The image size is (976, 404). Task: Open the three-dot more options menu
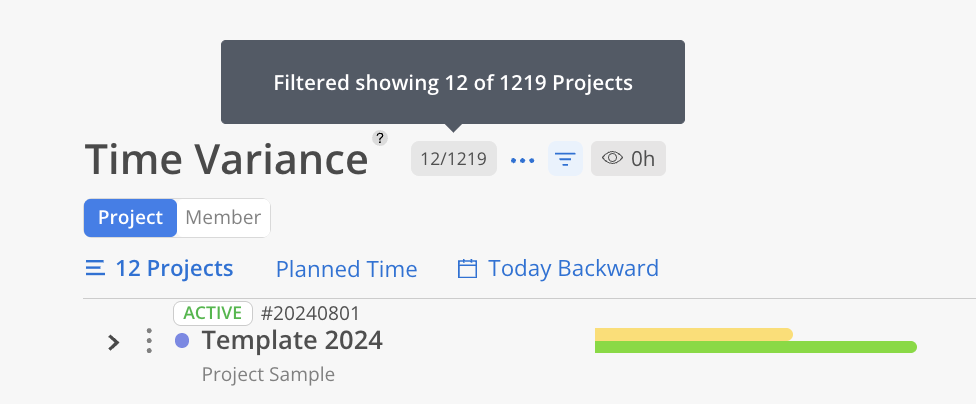523,159
